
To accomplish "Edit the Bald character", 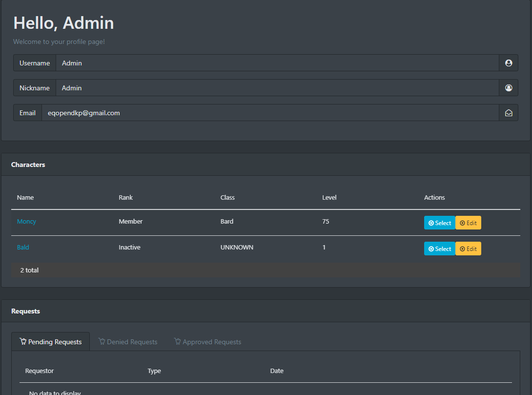I will click(468, 249).
